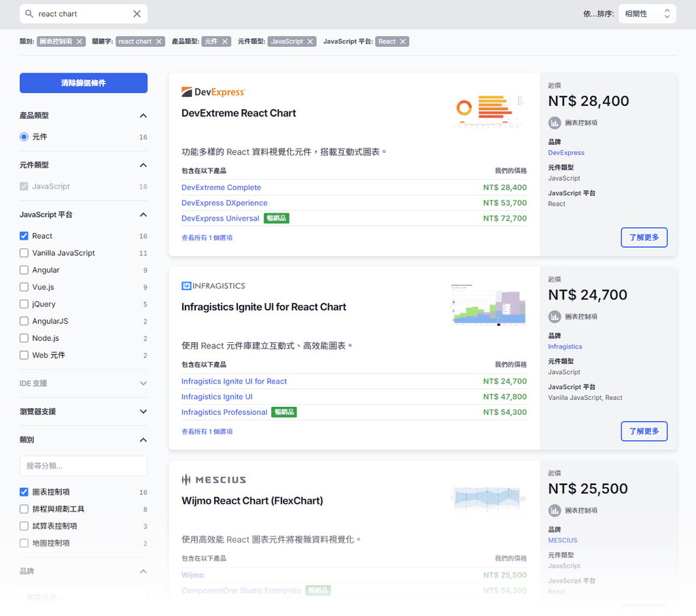Open Infragistics Ignite UI for React Chart title
Screen dimensions: 696x616
(264, 307)
